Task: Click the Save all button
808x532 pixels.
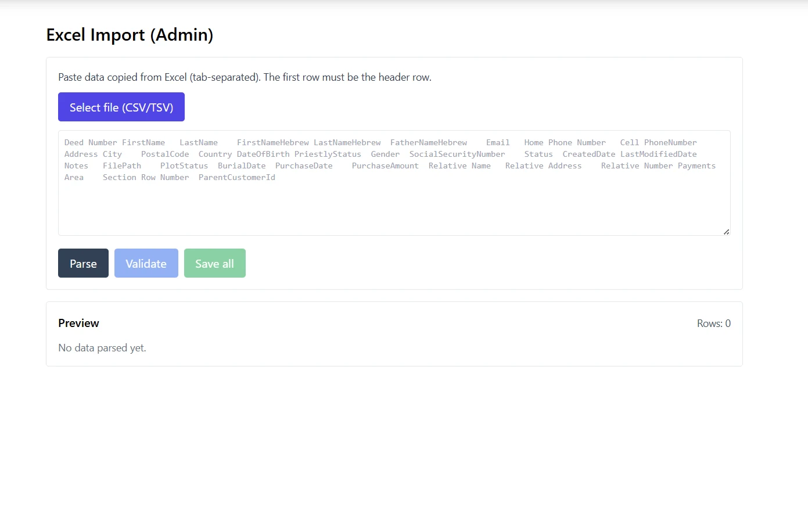Action: [x=215, y=263]
